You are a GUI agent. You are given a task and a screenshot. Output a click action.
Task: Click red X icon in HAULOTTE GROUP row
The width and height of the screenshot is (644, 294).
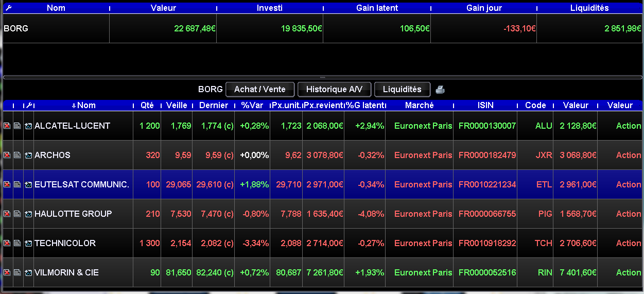coord(7,214)
